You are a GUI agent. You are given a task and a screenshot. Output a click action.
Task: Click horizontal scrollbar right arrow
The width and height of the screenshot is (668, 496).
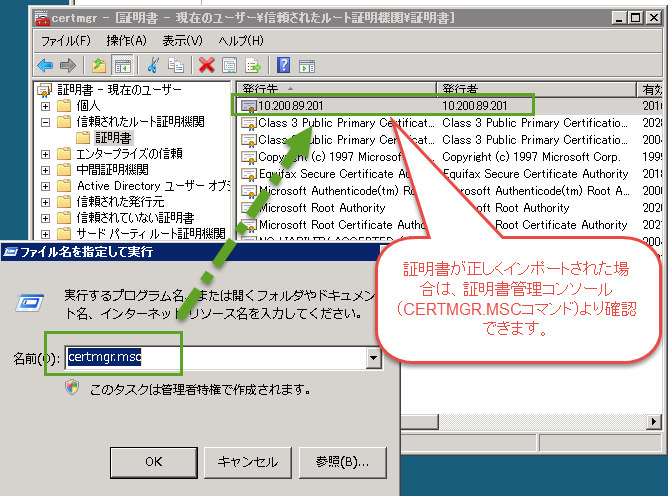(654, 422)
